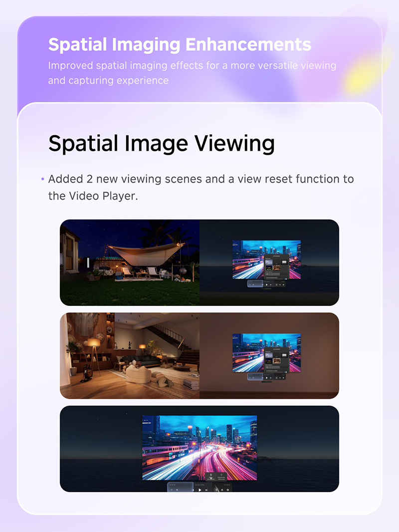
Task: Skip next in the brown-room scene player
Action: (x=271, y=378)
